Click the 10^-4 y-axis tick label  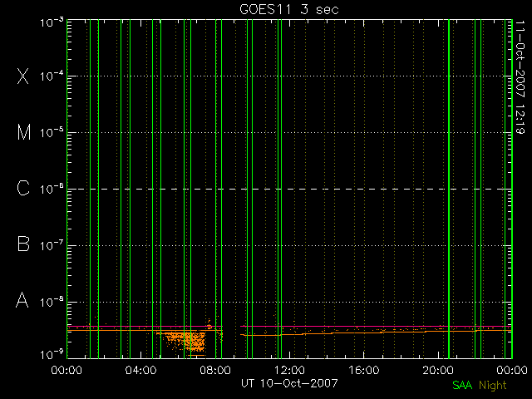(52, 76)
